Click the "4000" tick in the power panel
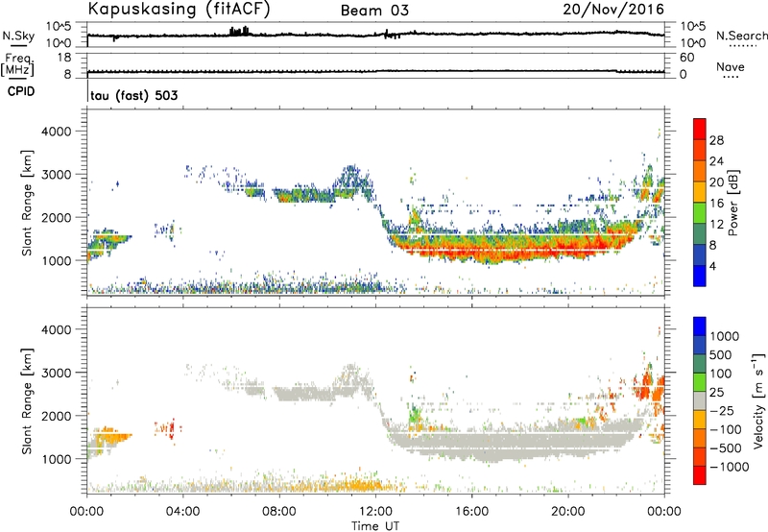Screen dimensions: 768x532 (x=56, y=132)
